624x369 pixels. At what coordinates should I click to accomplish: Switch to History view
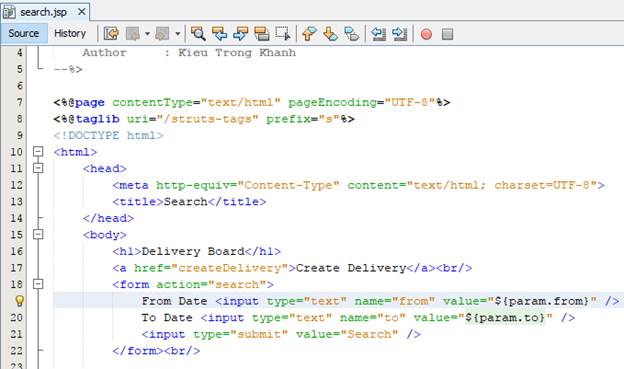point(70,33)
